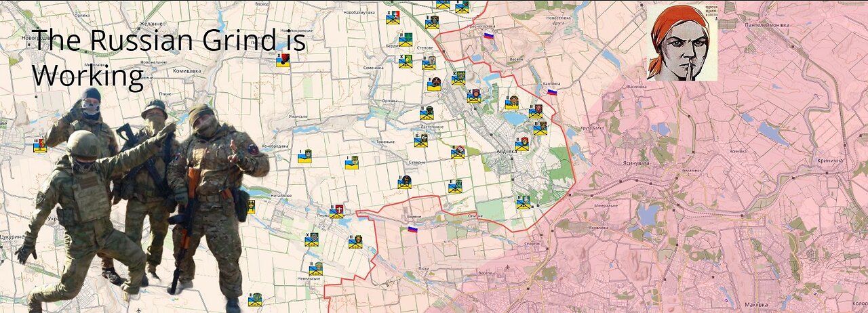Image resolution: width=868 pixels, height=313 pixels.
Task: Click the propaganda poster woman image
Action: 682,43
